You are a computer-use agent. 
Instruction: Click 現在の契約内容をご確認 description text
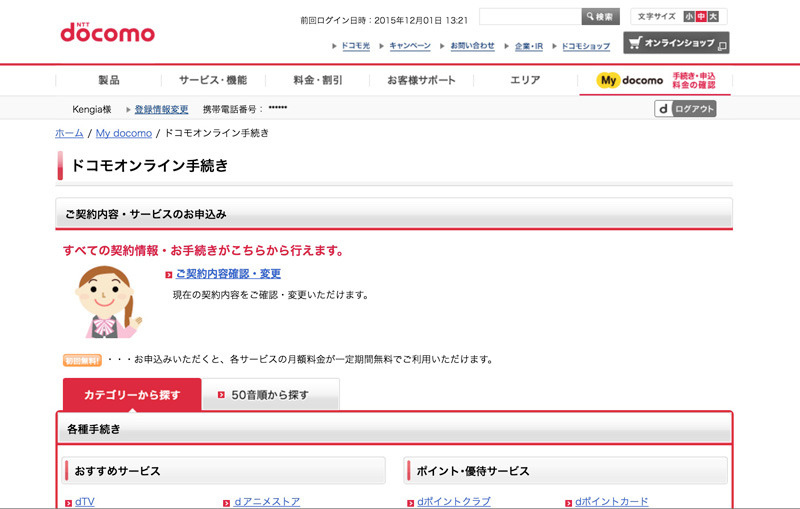pyautogui.click(x=270, y=295)
